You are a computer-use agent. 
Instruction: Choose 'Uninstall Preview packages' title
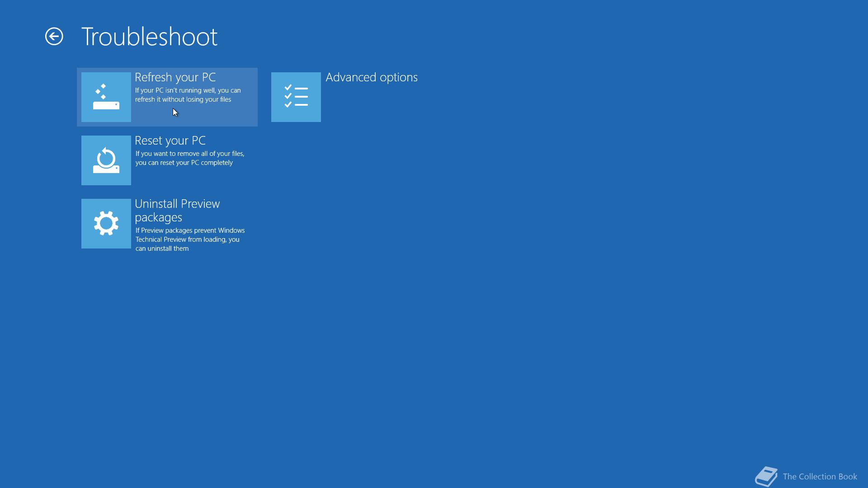(177, 211)
